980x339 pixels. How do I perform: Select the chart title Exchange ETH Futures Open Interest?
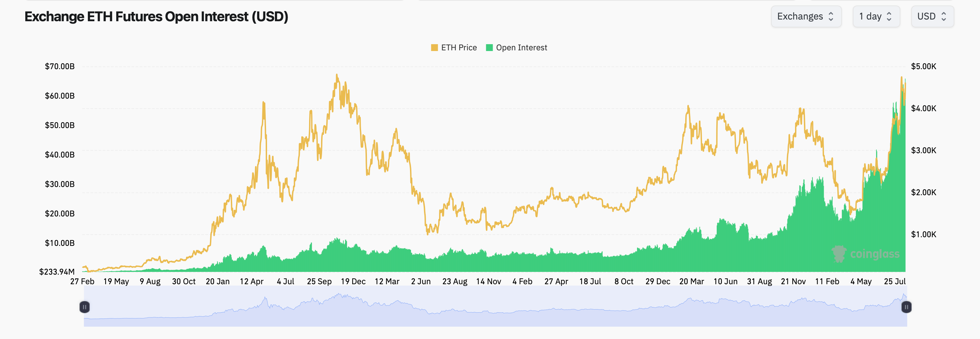click(x=156, y=16)
